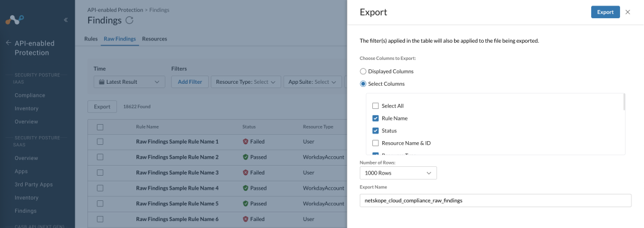Check Resource Name & ID checkbox

click(x=375, y=143)
